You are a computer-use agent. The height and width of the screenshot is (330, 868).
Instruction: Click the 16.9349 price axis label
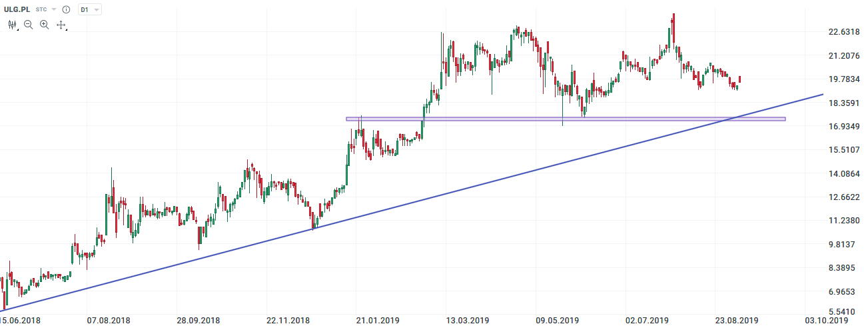[x=844, y=127]
